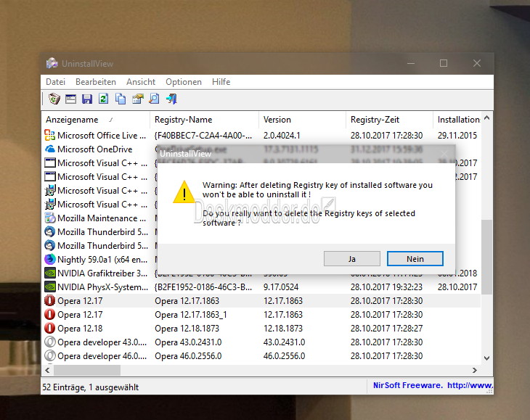Click the version cell 2.0.4024.1
The height and width of the screenshot is (420, 530).
point(282,136)
